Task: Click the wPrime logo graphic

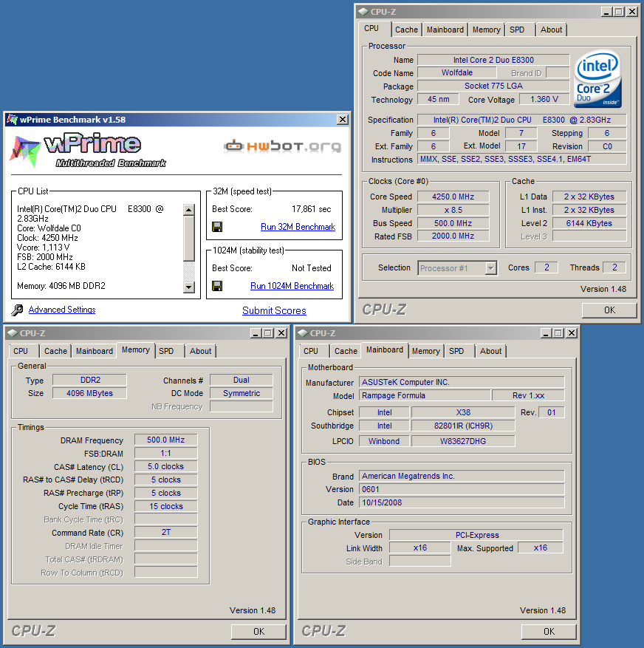Action: point(88,151)
